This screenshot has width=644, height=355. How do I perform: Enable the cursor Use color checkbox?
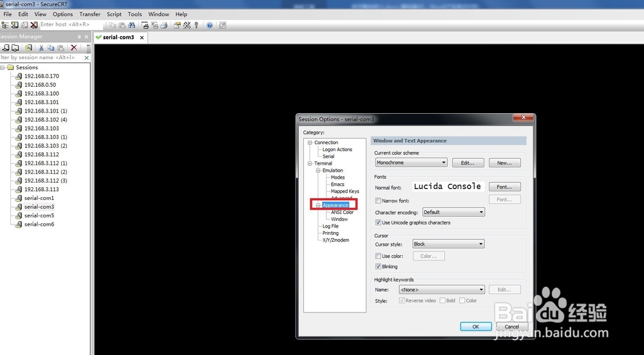point(378,256)
